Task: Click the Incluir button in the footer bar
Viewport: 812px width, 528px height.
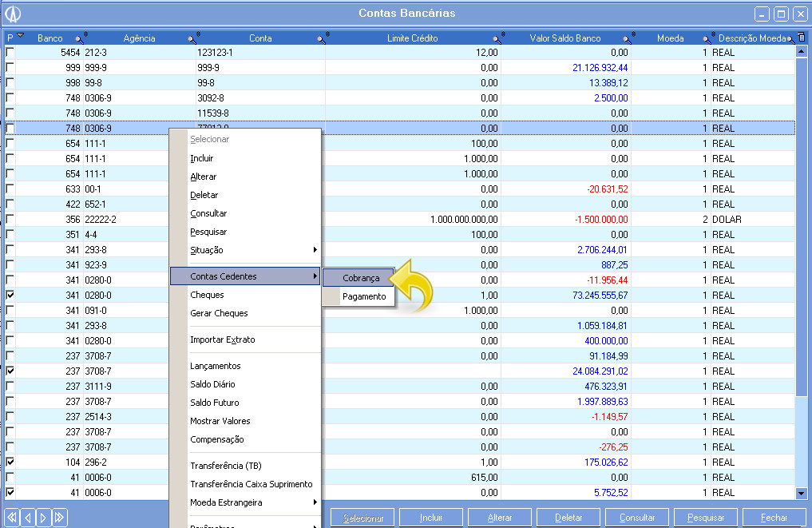Action: [x=431, y=518]
